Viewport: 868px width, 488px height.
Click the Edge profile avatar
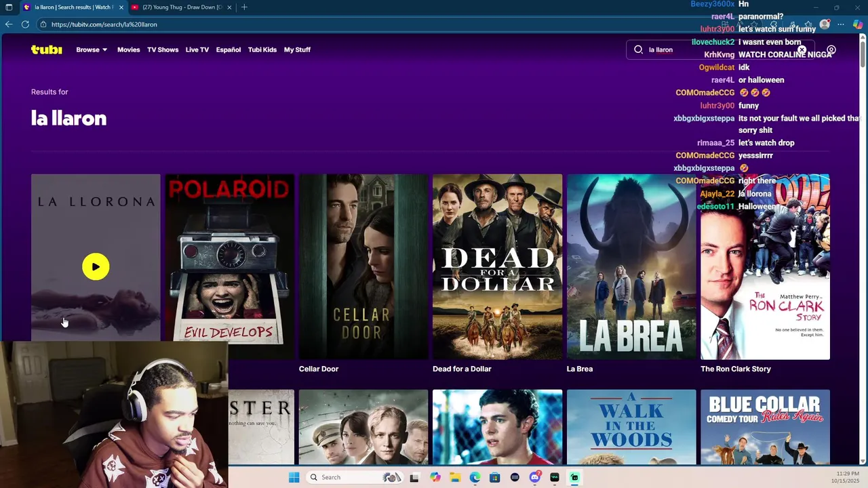(x=825, y=24)
